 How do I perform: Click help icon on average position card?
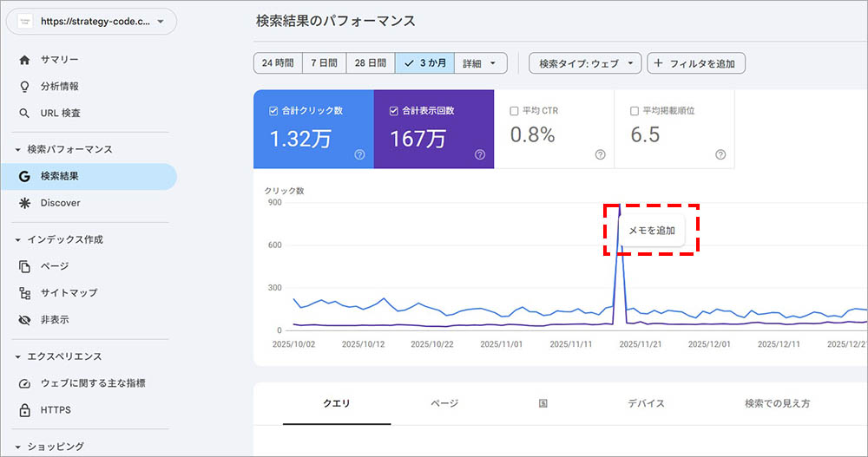point(720,154)
